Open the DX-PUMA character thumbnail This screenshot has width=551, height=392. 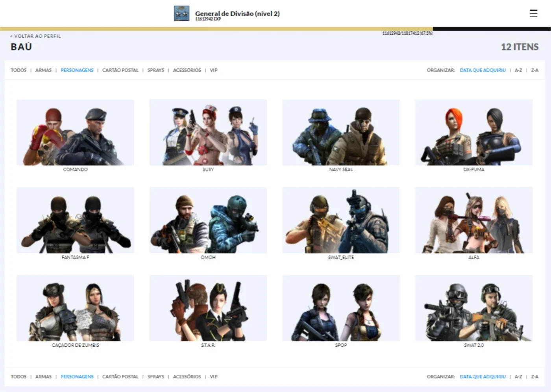click(474, 132)
